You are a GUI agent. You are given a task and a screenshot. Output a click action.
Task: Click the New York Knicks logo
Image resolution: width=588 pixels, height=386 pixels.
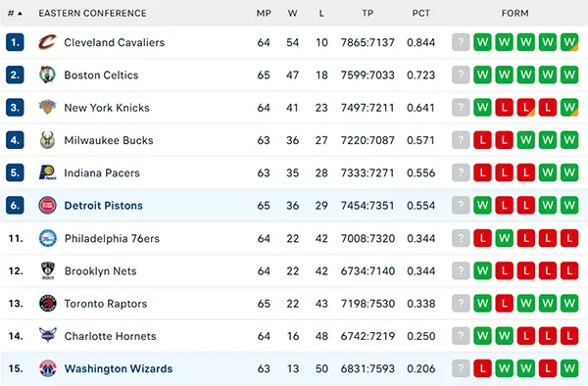(48, 108)
